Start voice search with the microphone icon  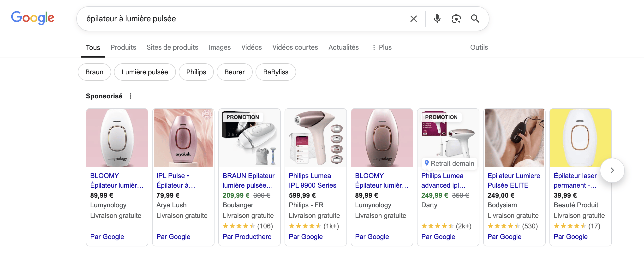[437, 19]
